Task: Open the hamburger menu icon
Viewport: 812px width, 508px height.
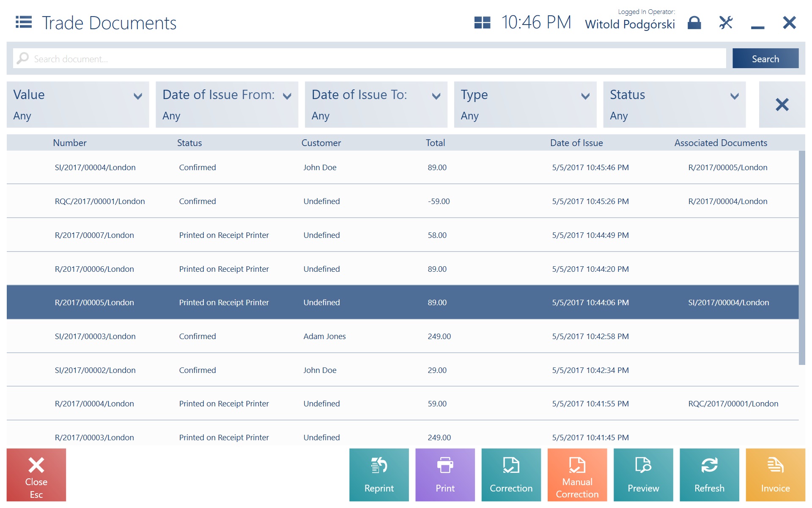Action: (24, 22)
